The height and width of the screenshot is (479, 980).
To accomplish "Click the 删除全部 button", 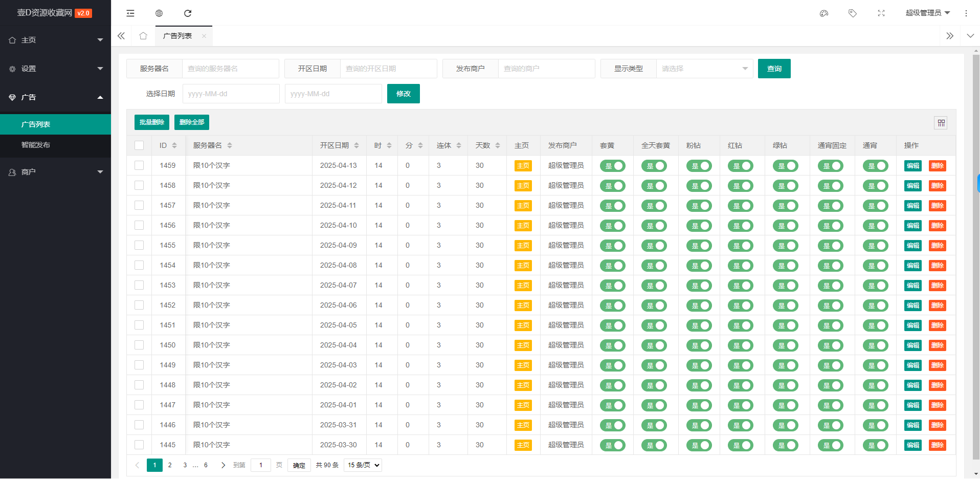I will [191, 122].
